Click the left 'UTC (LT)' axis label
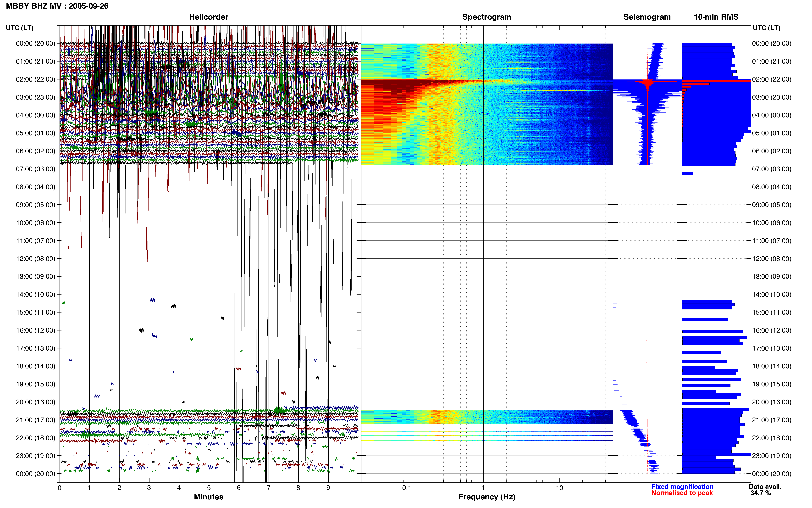Viewport: 812px width, 508px height. click(x=19, y=28)
